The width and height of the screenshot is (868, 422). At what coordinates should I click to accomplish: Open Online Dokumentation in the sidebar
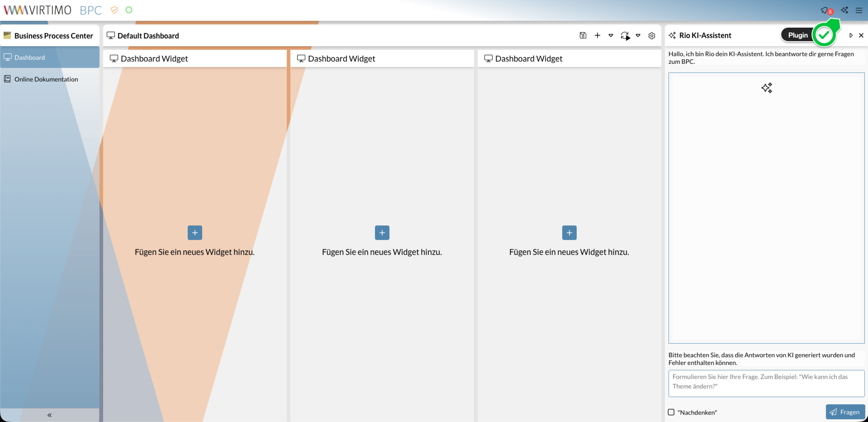click(46, 79)
